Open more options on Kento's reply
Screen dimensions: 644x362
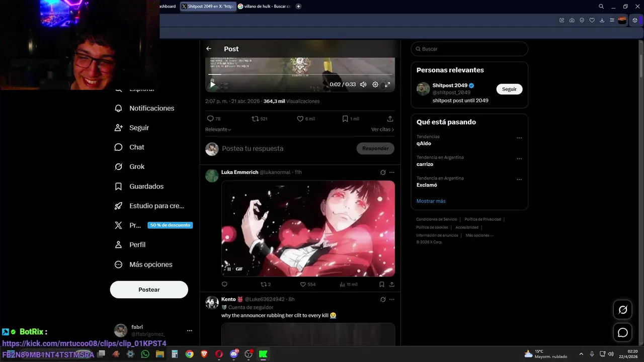(392, 299)
